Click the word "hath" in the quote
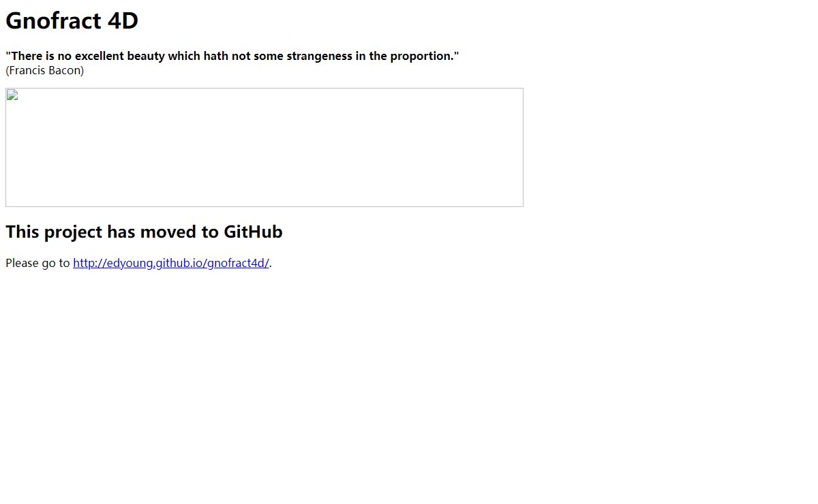Viewport: 818px width, 504px height. tap(215, 56)
